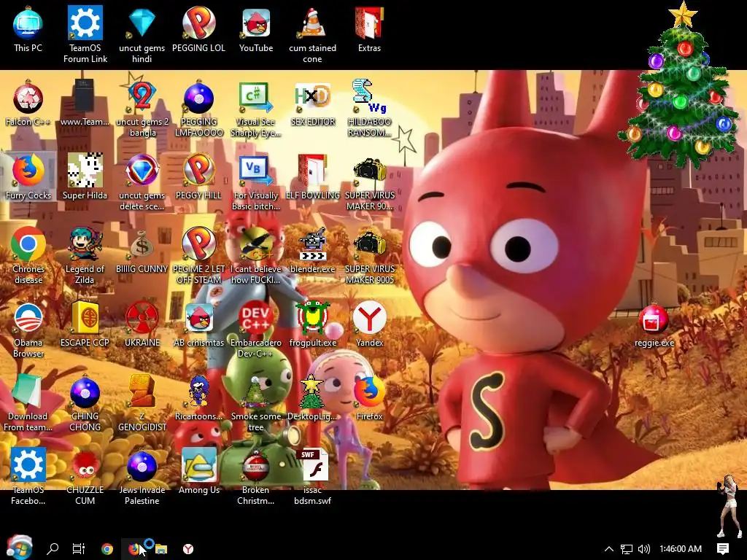The width and height of the screenshot is (747, 560).
Task: Launch Yandex from the taskbar
Action: tap(188, 549)
